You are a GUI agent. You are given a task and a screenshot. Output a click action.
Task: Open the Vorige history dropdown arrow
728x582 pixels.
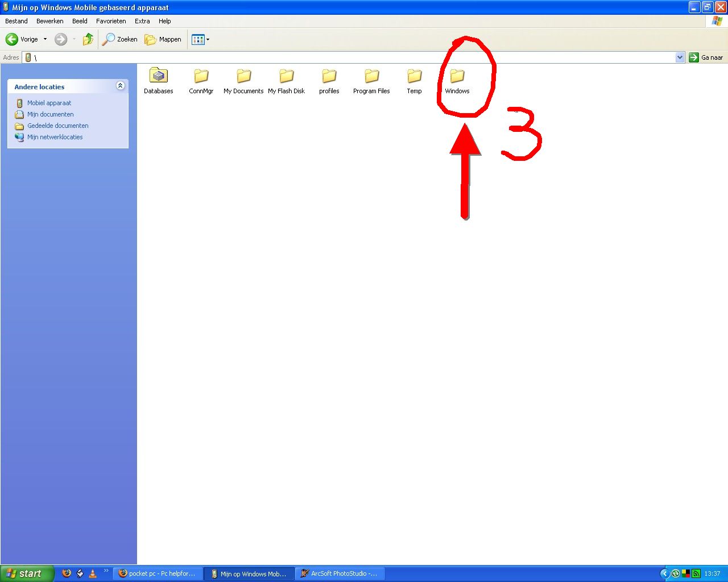tap(45, 39)
